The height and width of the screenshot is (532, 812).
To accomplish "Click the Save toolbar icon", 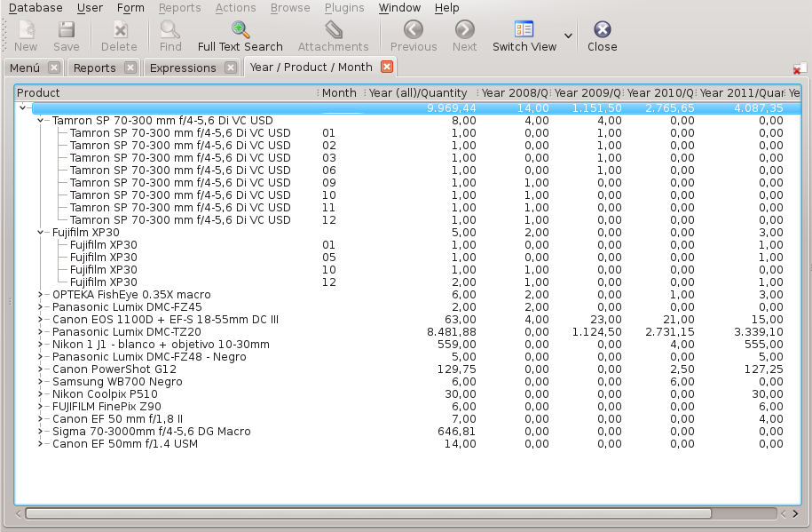I will click(x=67, y=30).
